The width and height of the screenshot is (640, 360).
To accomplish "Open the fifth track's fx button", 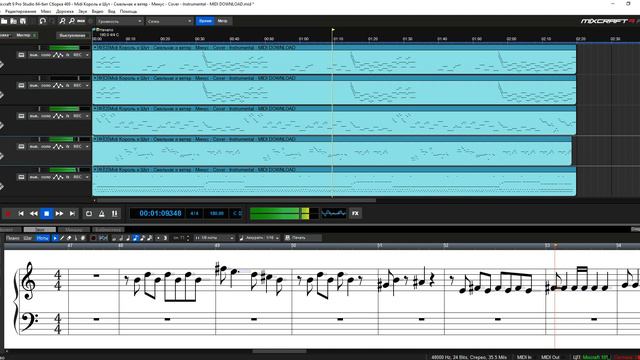I will 68,177.
